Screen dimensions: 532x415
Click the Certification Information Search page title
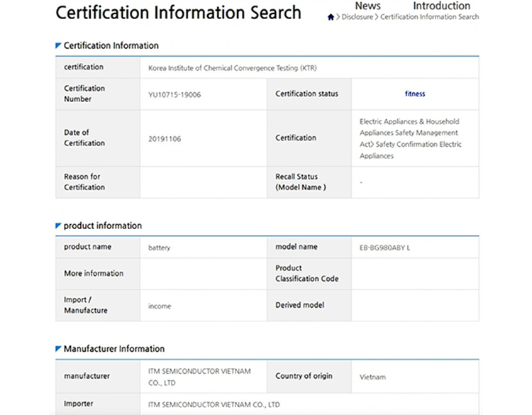pos(179,13)
